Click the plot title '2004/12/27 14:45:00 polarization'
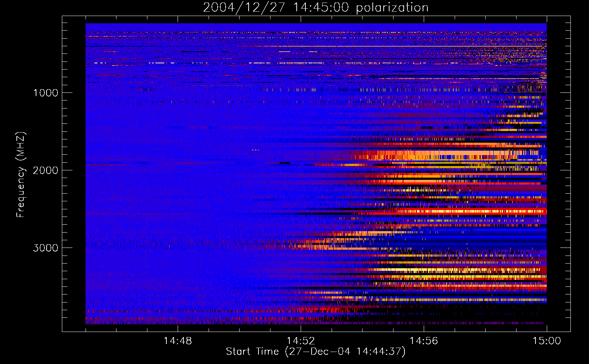This screenshot has width=589, height=364. tap(316, 8)
